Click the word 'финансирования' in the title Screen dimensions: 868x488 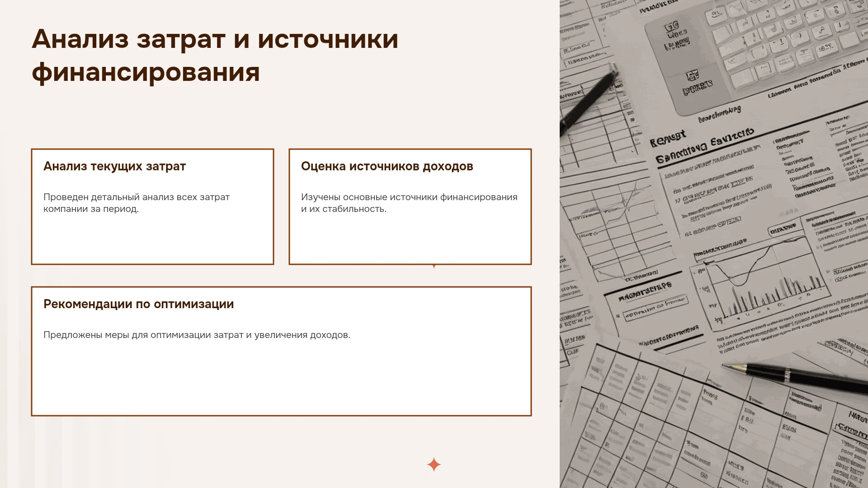tap(146, 72)
